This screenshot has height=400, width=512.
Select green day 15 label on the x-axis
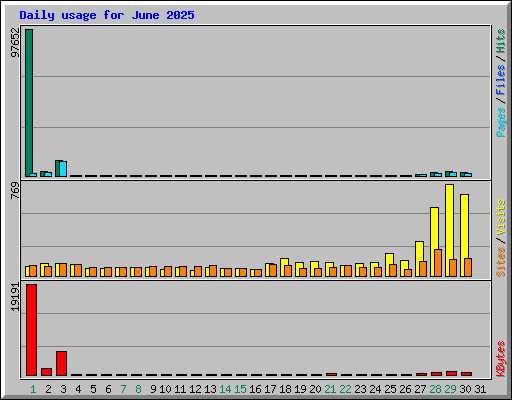pyautogui.click(x=240, y=389)
